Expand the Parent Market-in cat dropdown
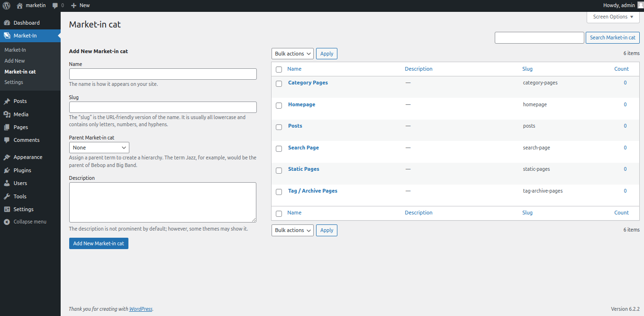 click(99, 148)
